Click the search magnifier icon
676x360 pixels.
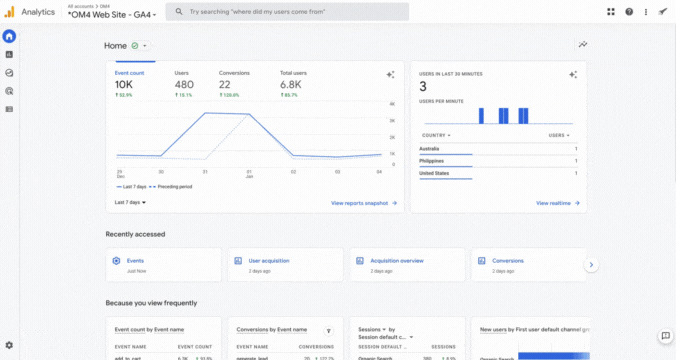point(179,12)
